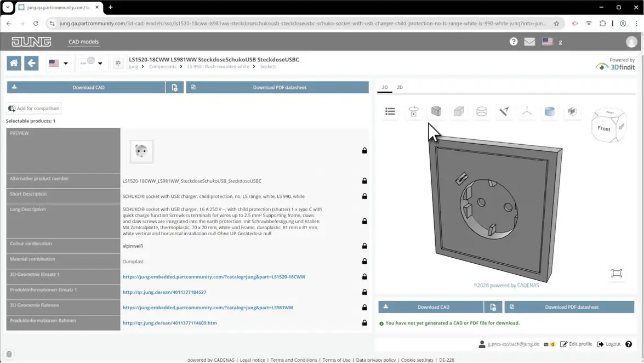Image resolution: width=644 pixels, height=363 pixels.
Task: Switch to the 2D tab
Action: click(400, 87)
